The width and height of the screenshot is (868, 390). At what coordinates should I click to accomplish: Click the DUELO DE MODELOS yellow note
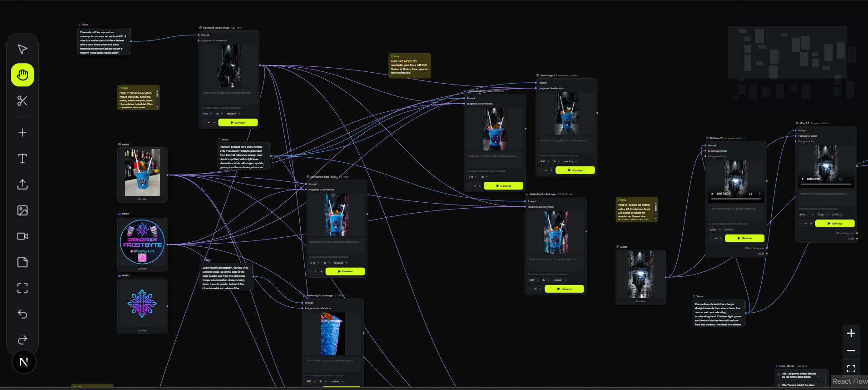coord(410,66)
